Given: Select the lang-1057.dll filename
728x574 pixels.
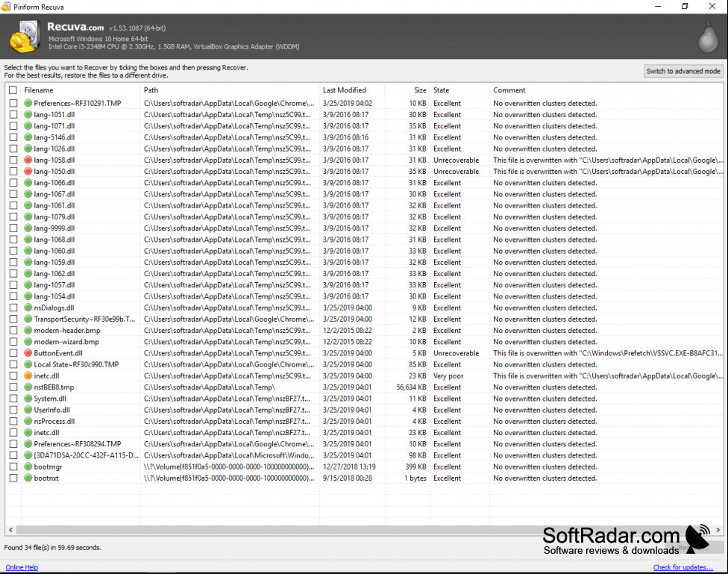Looking at the screenshot, I should [54, 285].
